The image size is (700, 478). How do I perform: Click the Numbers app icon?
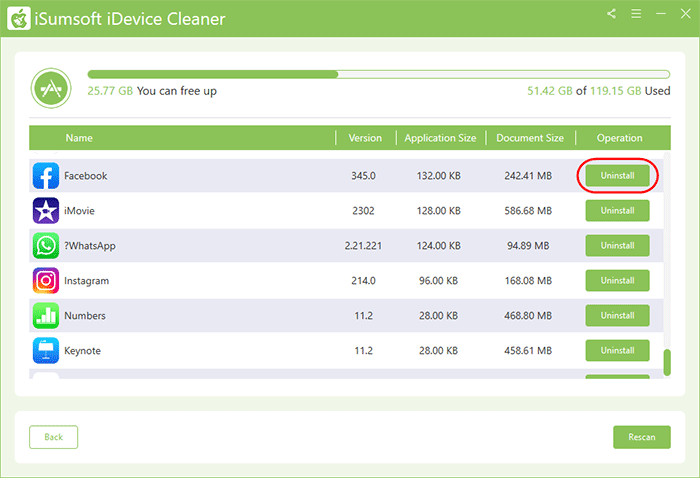coord(46,316)
